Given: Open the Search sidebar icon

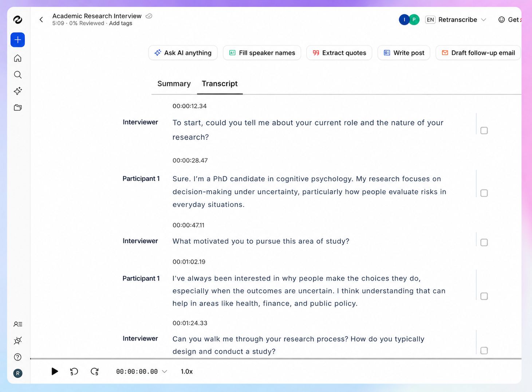Looking at the screenshot, I should [x=17, y=75].
